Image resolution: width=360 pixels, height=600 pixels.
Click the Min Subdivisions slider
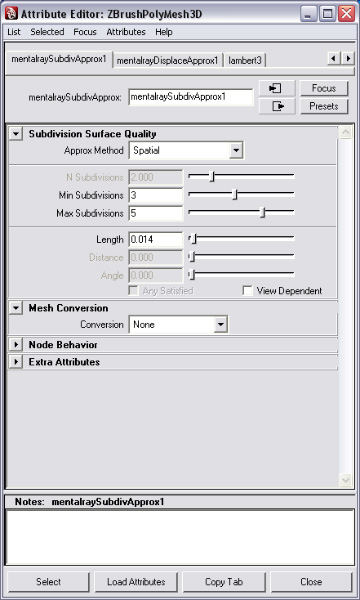(241, 195)
